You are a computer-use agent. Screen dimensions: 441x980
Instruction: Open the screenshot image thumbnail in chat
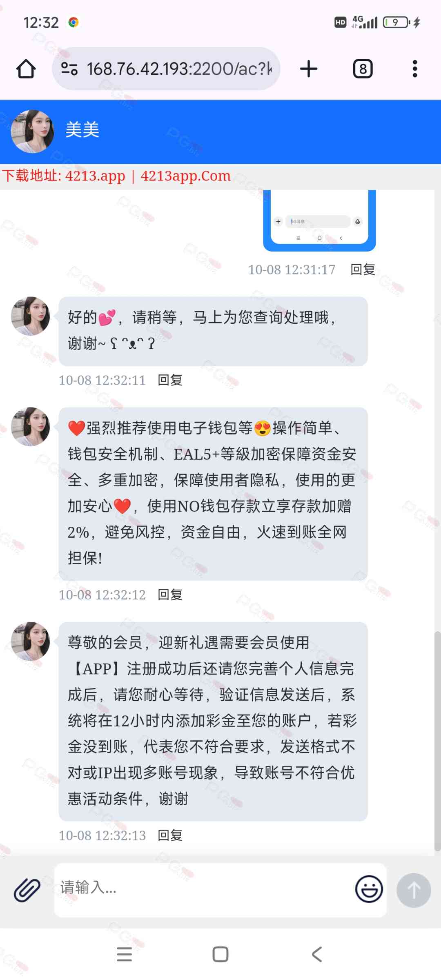coord(319,220)
